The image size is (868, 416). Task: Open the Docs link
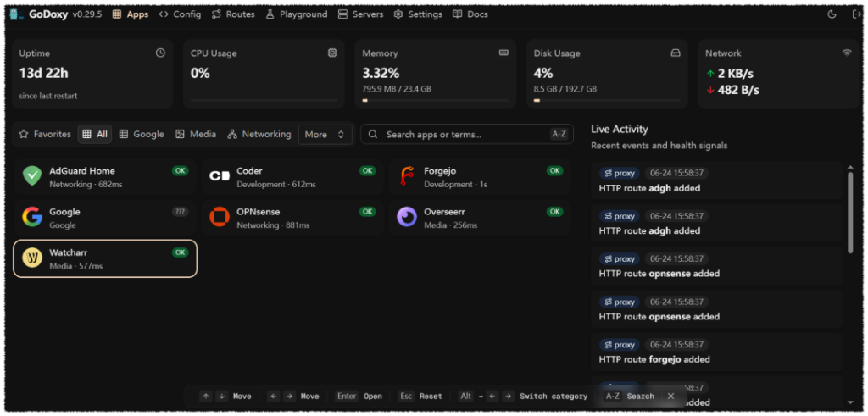pos(470,14)
